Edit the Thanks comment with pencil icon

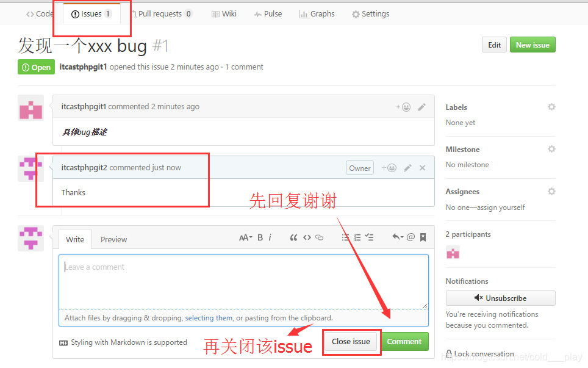pyautogui.click(x=407, y=168)
